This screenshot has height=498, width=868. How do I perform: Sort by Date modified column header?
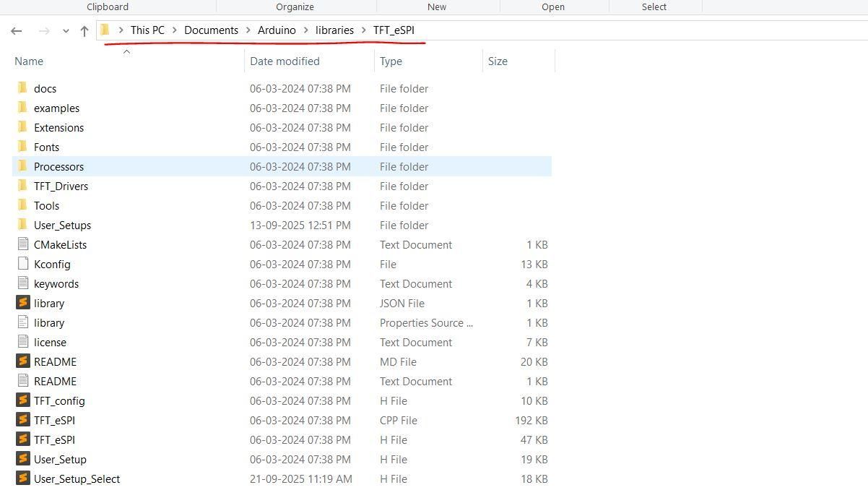pos(285,61)
